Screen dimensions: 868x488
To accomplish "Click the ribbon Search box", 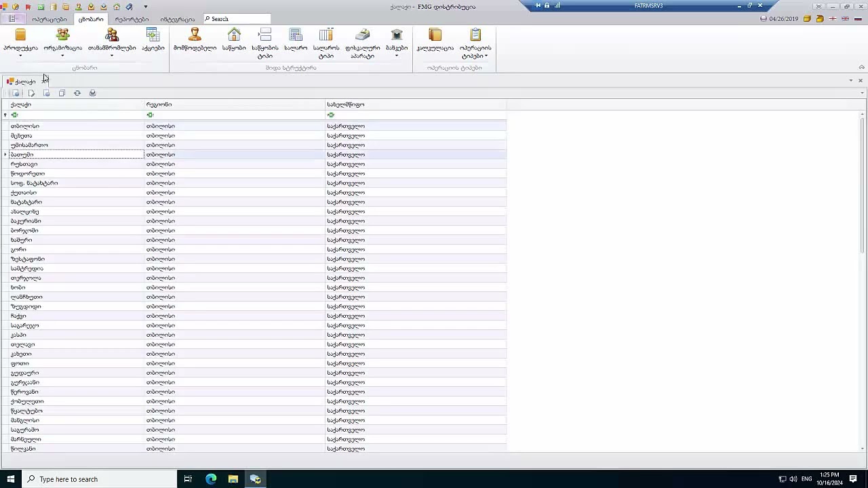I will pyautogui.click(x=237, y=19).
